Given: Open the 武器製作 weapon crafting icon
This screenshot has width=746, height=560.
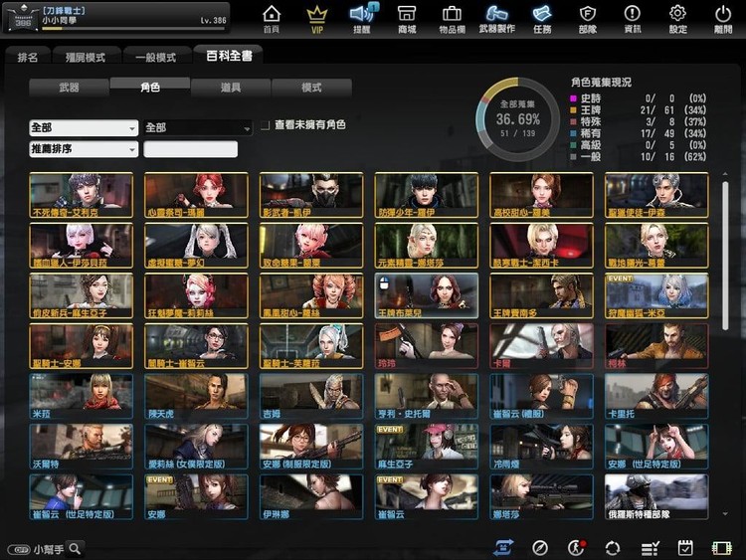Looking at the screenshot, I should (x=496, y=19).
